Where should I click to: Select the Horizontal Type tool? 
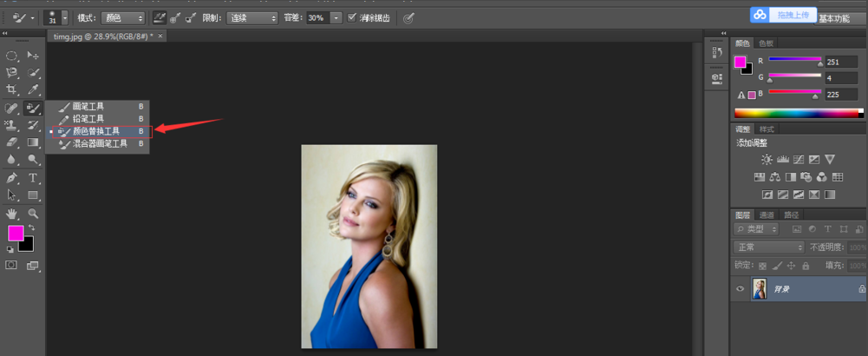click(33, 178)
